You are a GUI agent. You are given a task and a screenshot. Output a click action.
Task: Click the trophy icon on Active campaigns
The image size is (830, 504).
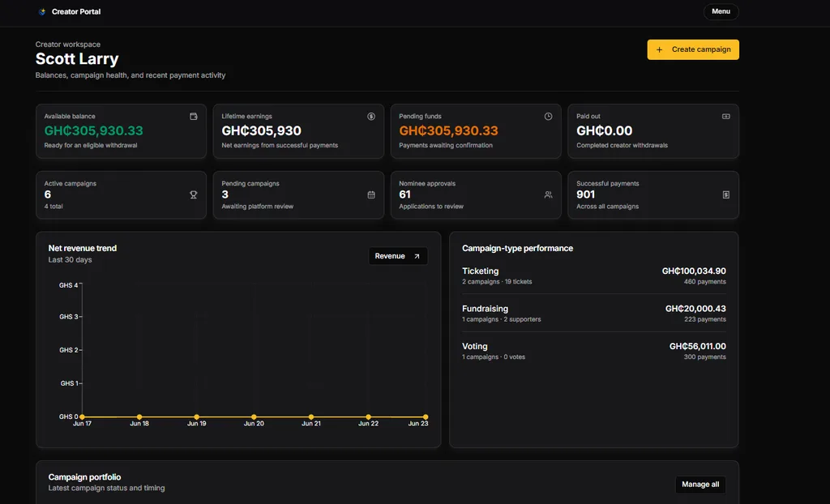(193, 194)
